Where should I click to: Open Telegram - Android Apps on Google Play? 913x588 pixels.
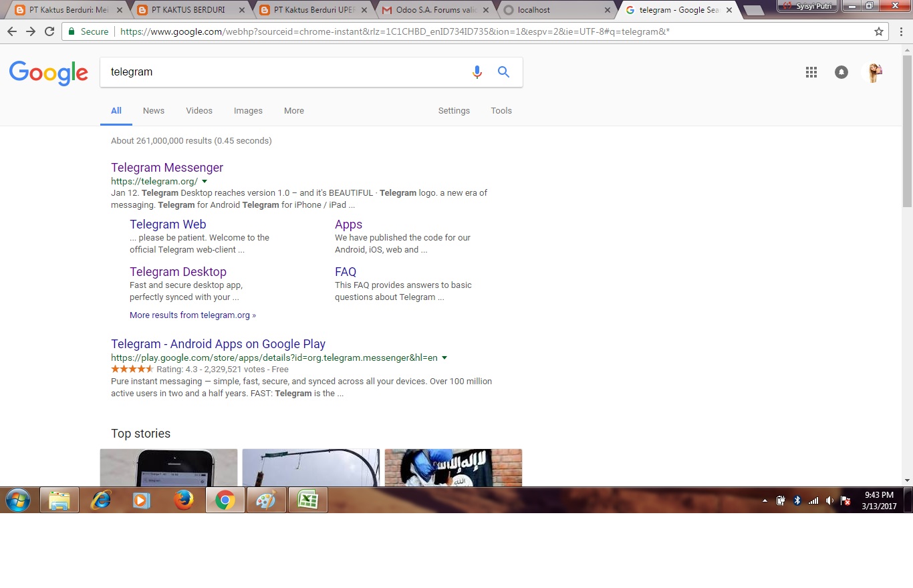[x=218, y=344]
